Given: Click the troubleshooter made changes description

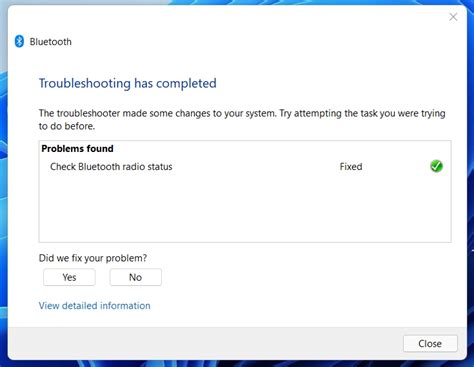Looking at the screenshot, I should [x=242, y=120].
